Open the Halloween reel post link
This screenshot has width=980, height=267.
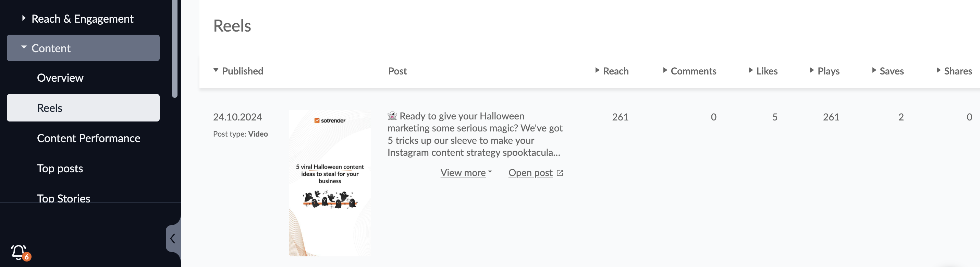(530, 173)
